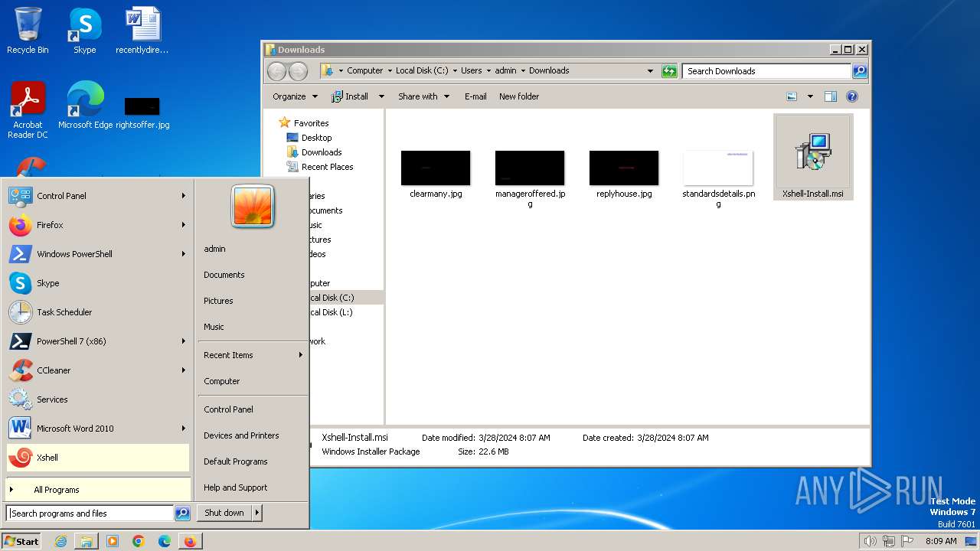This screenshot has height=551, width=980.
Task: Open Devices and Printers
Action: pyautogui.click(x=241, y=435)
